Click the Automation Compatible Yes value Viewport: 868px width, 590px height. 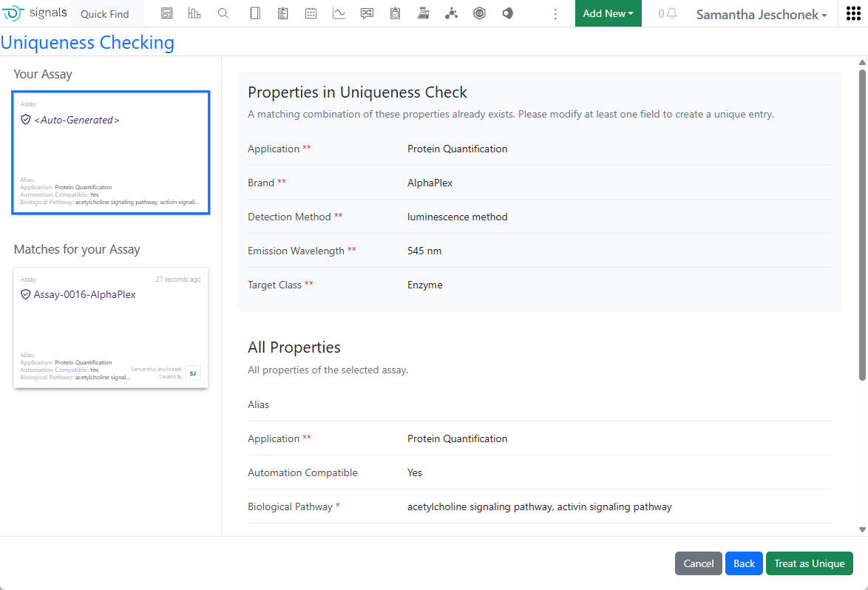[x=414, y=472]
